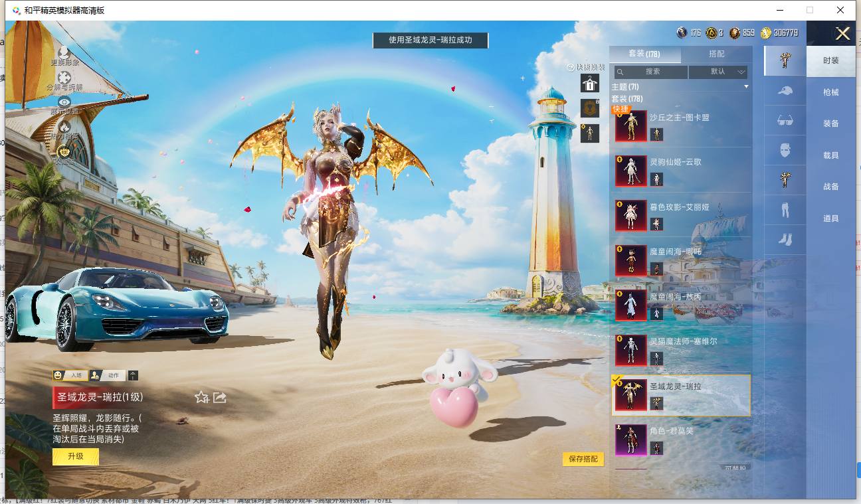
Task: Select the glasses category icon
Action: tap(785, 120)
